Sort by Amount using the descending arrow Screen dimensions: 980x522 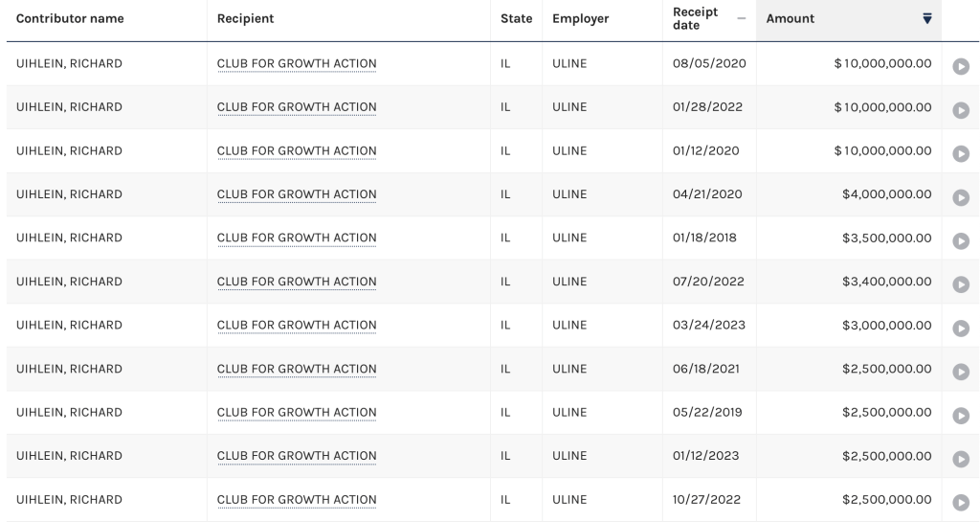click(927, 19)
